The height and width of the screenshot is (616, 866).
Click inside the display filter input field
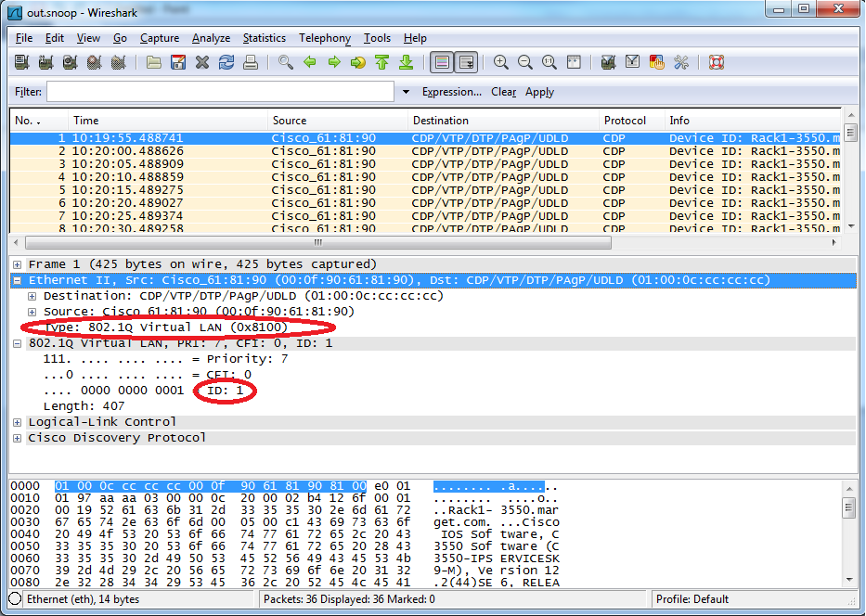pyautogui.click(x=220, y=92)
